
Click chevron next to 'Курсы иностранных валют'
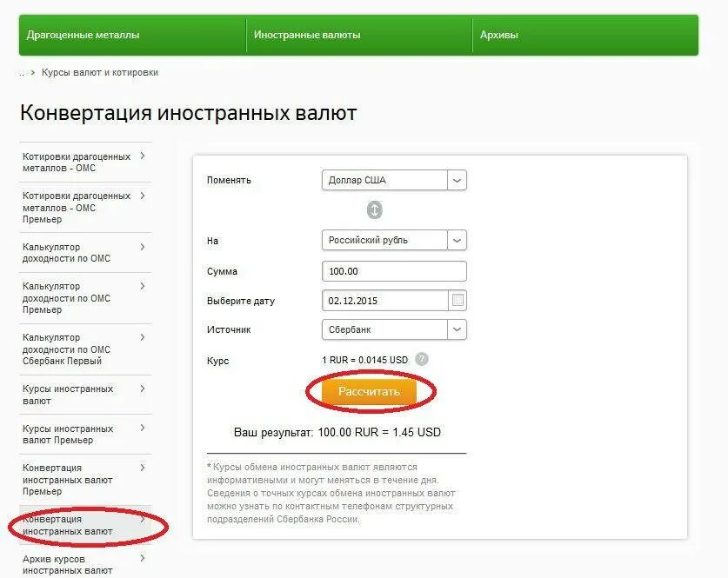143,389
